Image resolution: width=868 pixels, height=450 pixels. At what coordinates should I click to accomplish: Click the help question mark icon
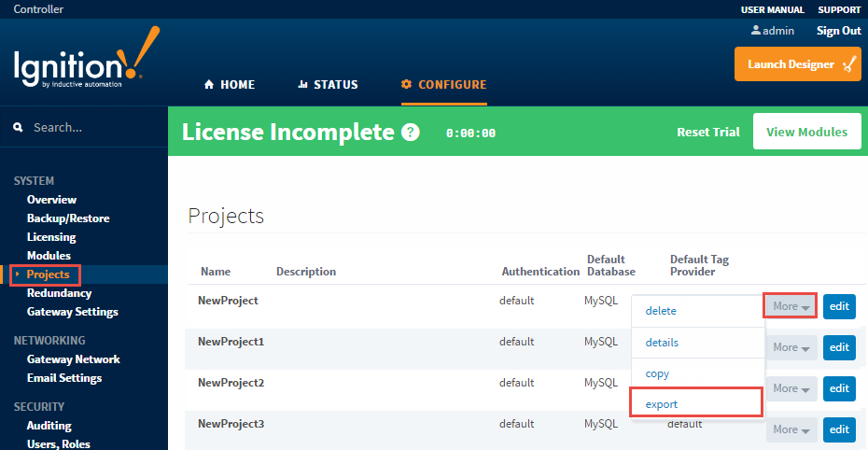tap(410, 133)
